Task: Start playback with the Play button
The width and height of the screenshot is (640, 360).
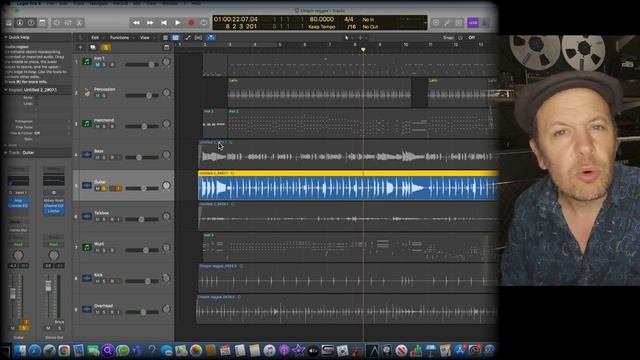Action: (178, 23)
